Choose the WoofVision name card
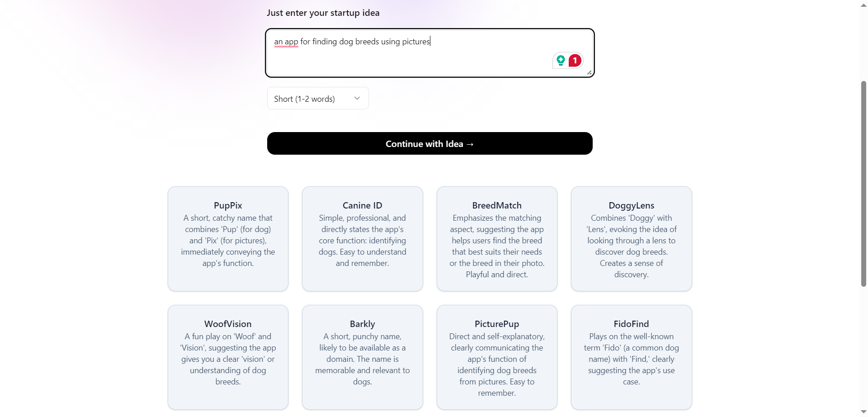The image size is (868, 417). click(x=228, y=357)
